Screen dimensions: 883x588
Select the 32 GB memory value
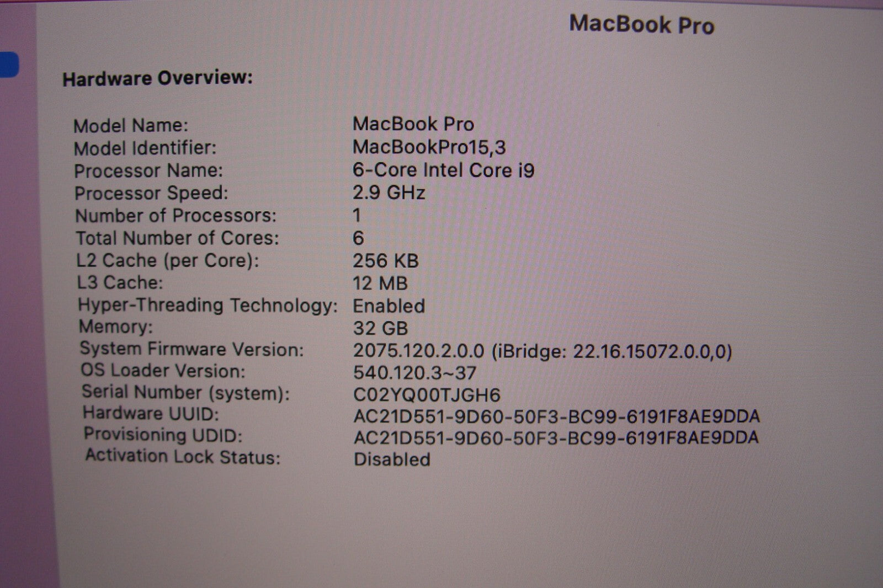[x=381, y=328]
